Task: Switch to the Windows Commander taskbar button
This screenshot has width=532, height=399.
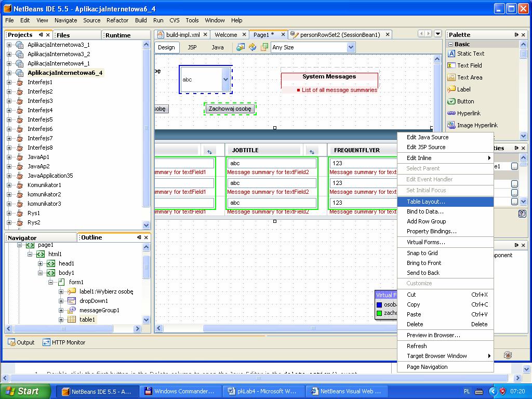Action: tap(181, 391)
